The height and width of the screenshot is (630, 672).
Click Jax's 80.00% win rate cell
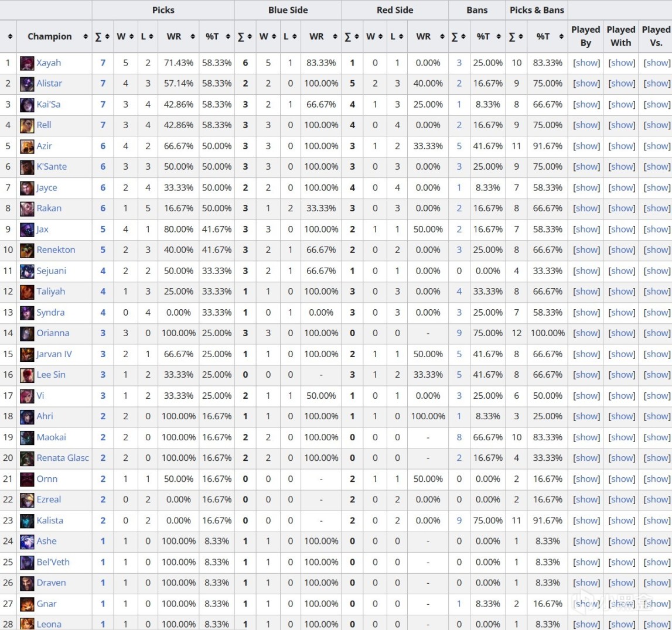click(x=178, y=229)
